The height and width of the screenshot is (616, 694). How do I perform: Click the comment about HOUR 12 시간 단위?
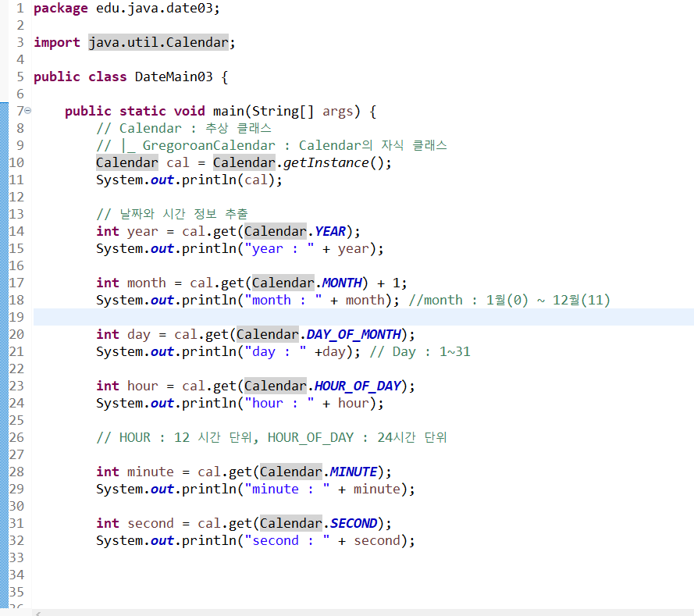[272, 438]
